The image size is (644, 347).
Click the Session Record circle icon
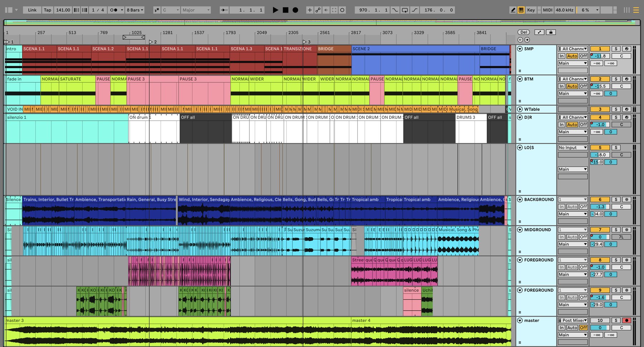342,10
